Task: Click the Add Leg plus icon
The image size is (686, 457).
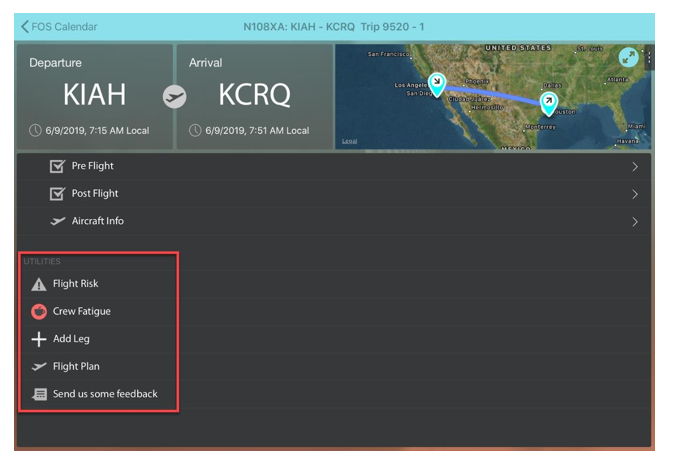Action: click(x=39, y=339)
